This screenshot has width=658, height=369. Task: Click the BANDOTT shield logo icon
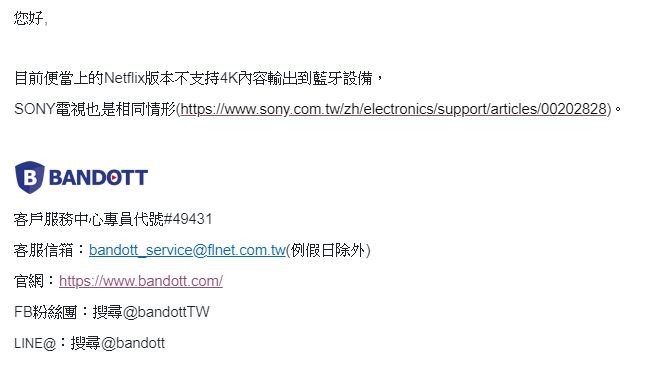pos(29,177)
